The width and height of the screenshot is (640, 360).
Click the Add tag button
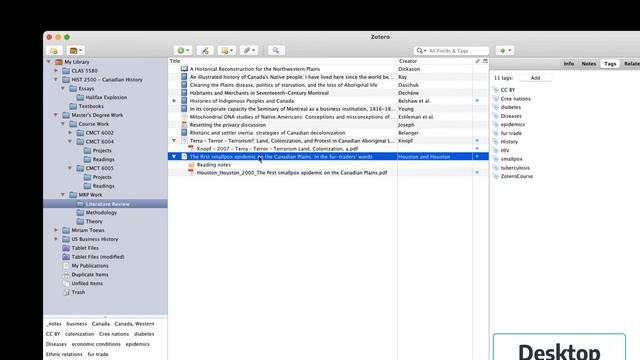tap(535, 78)
